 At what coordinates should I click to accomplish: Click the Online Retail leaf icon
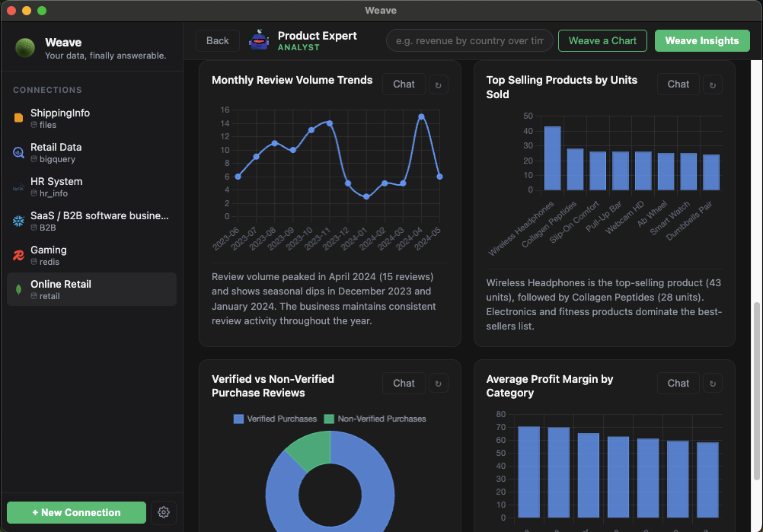pyautogui.click(x=18, y=290)
